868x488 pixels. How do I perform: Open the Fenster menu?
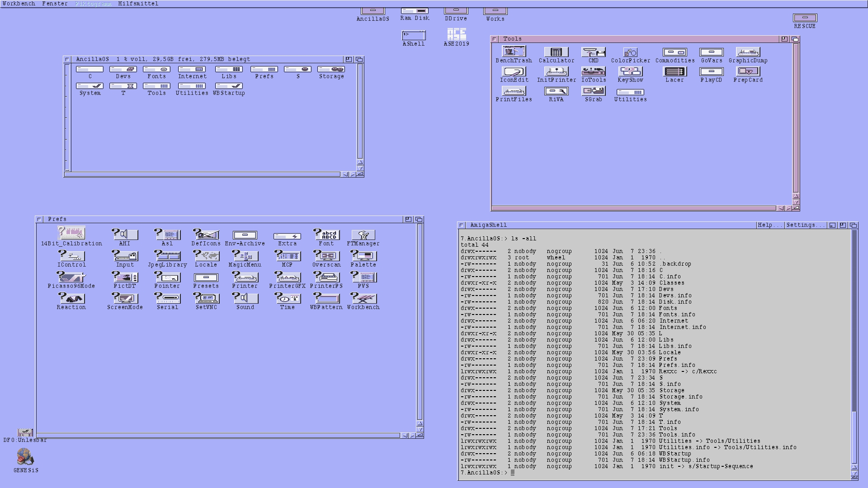(x=55, y=4)
